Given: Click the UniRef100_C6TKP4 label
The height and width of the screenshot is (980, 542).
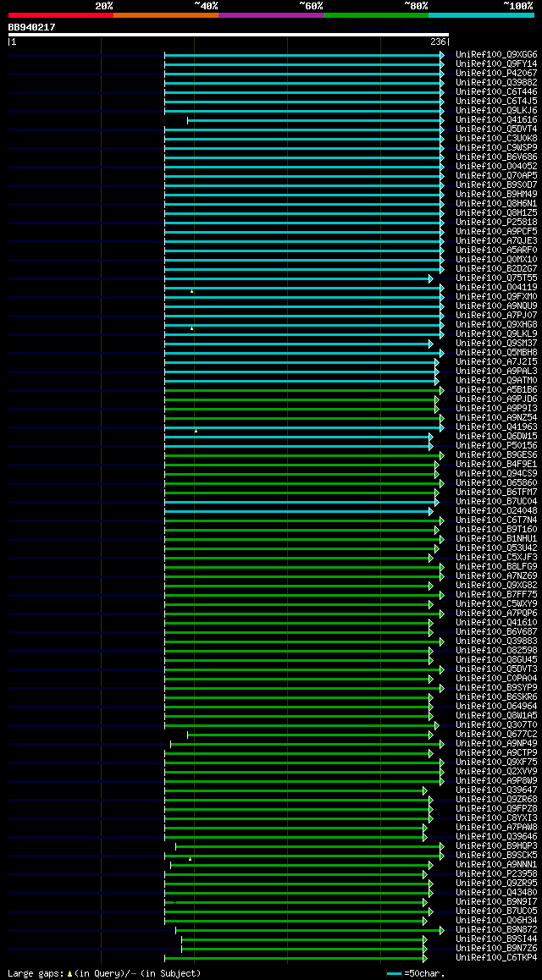Looking at the screenshot, I should tap(496, 959).
